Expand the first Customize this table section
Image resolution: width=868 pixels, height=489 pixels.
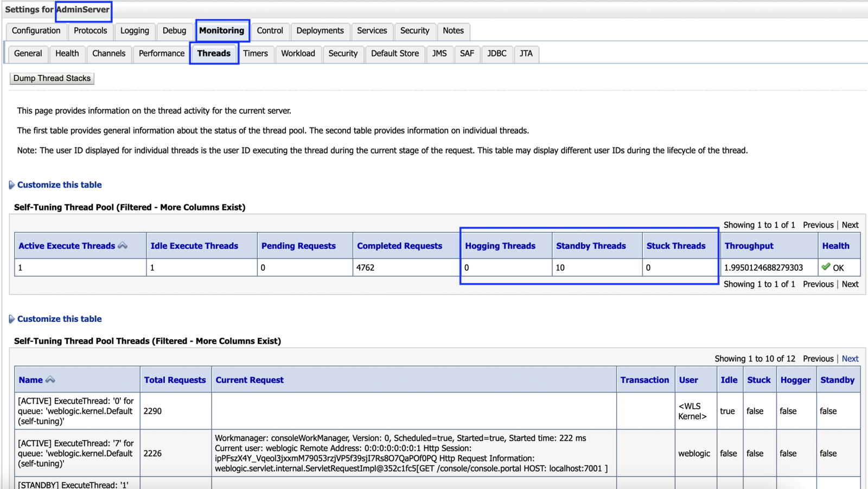[x=59, y=185]
